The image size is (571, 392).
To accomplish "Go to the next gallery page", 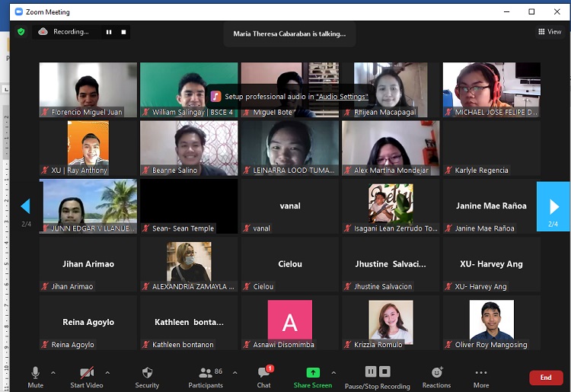I will tap(553, 206).
